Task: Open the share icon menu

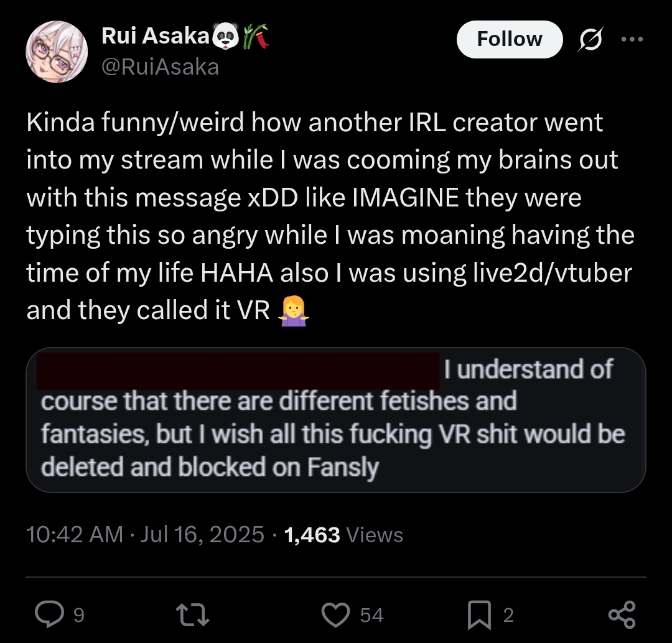Action: [621, 614]
